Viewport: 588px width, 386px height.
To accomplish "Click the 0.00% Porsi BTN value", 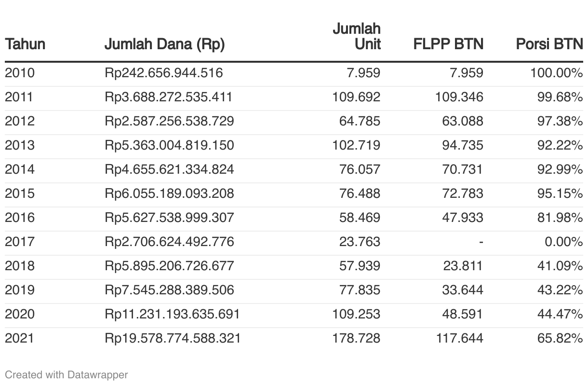I will coord(564,242).
